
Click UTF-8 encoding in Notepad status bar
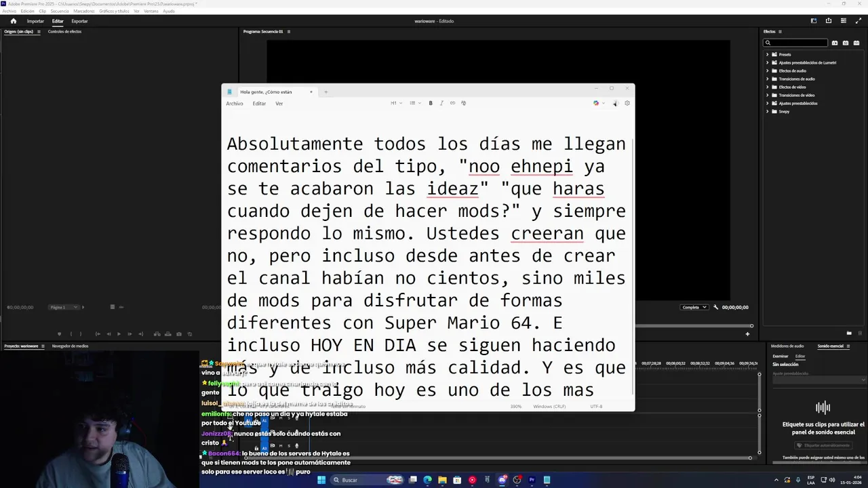pyautogui.click(x=596, y=407)
